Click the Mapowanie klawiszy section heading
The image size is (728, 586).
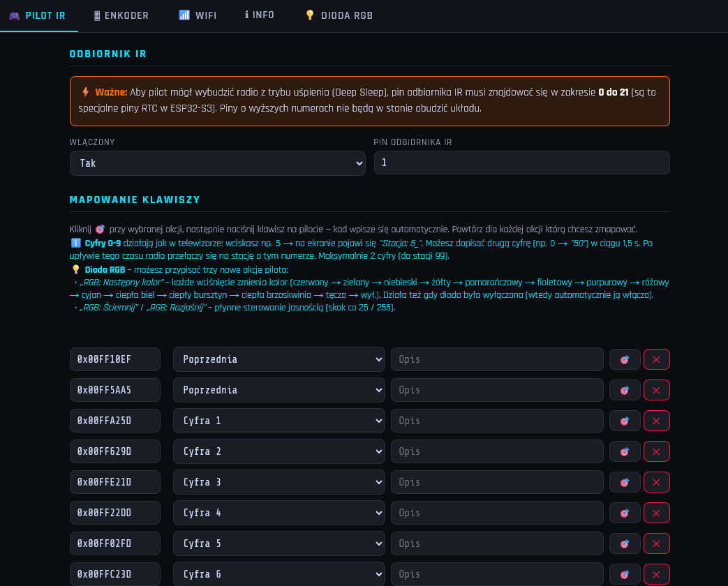(135, 200)
